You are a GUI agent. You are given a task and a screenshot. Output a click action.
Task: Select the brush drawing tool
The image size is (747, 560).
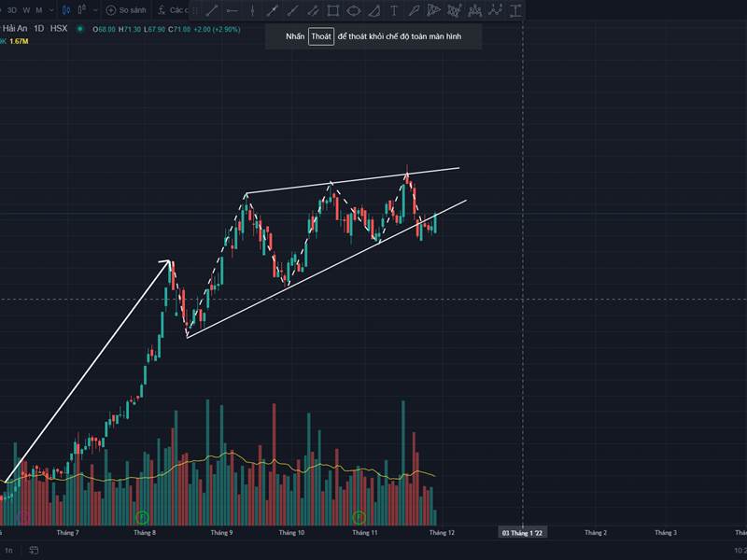pos(414,10)
